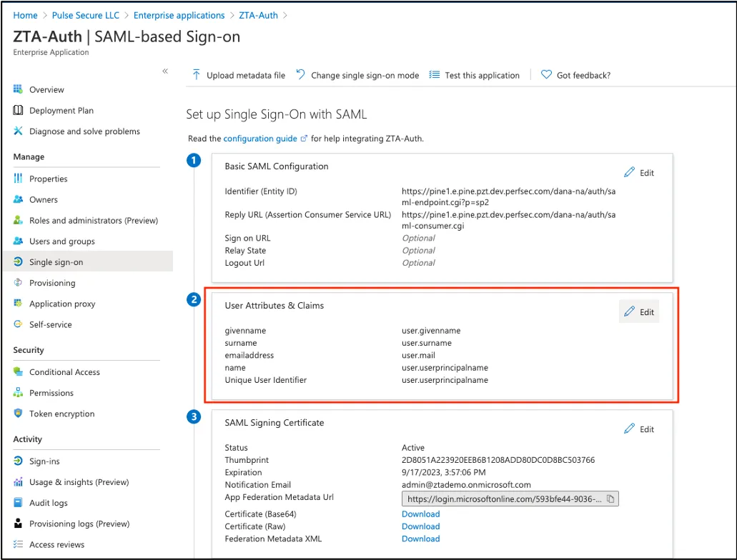Open Token encryption settings
Screen dimensions: 737x560
(x=61, y=414)
